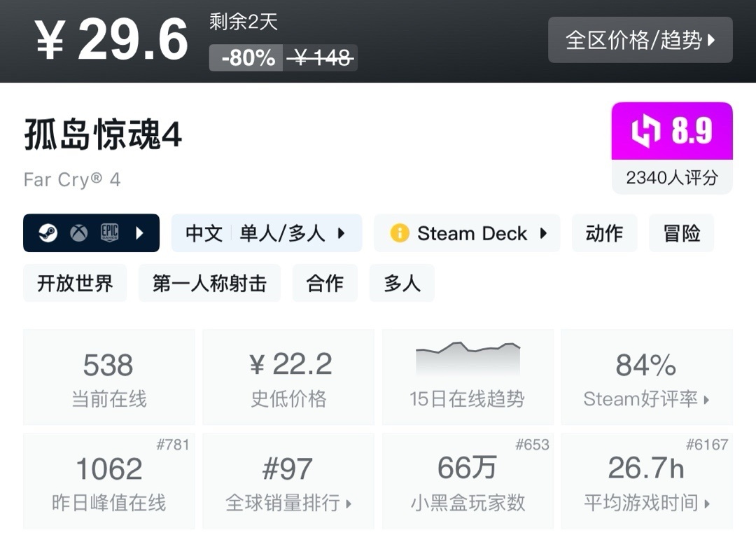Image resolution: width=756 pixels, height=535 pixels.
Task: Click the Xbox platform icon
Action: tap(78, 233)
